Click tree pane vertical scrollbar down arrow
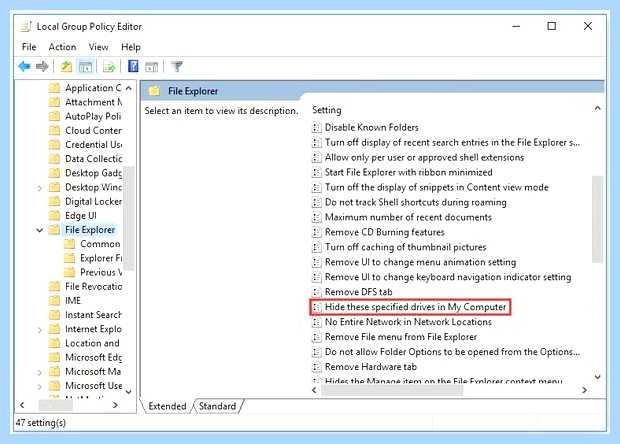The height and width of the screenshot is (444, 620). (x=129, y=392)
